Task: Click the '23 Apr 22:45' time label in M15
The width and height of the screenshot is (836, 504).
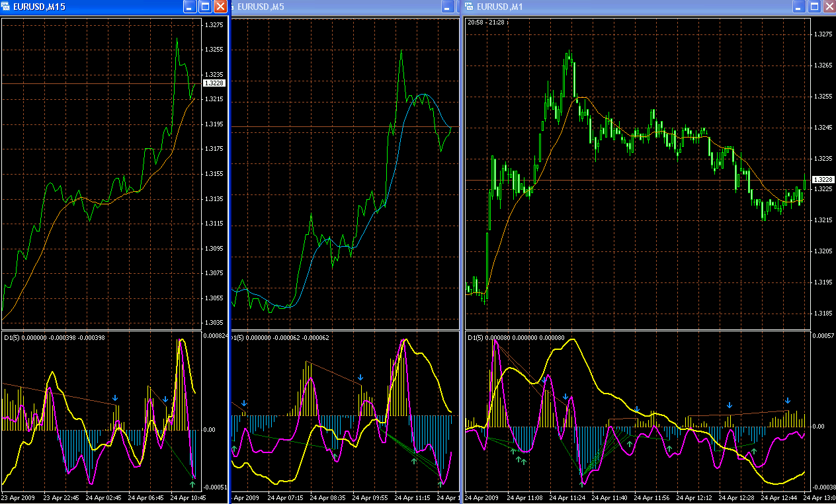Action: click(x=62, y=497)
